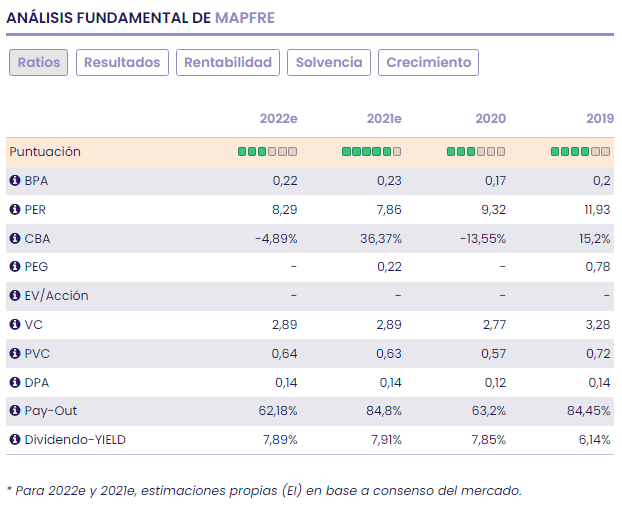The width and height of the screenshot is (622, 506).
Task: Click the 2019 column header
Action: coord(600,119)
